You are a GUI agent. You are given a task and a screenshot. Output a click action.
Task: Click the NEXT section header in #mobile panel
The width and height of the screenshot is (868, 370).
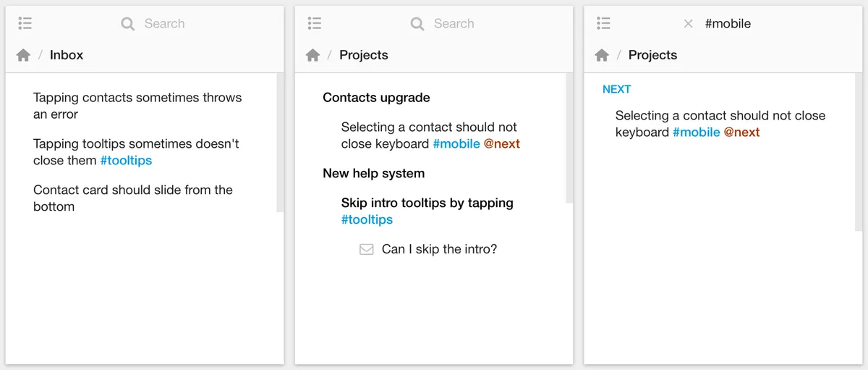point(616,89)
